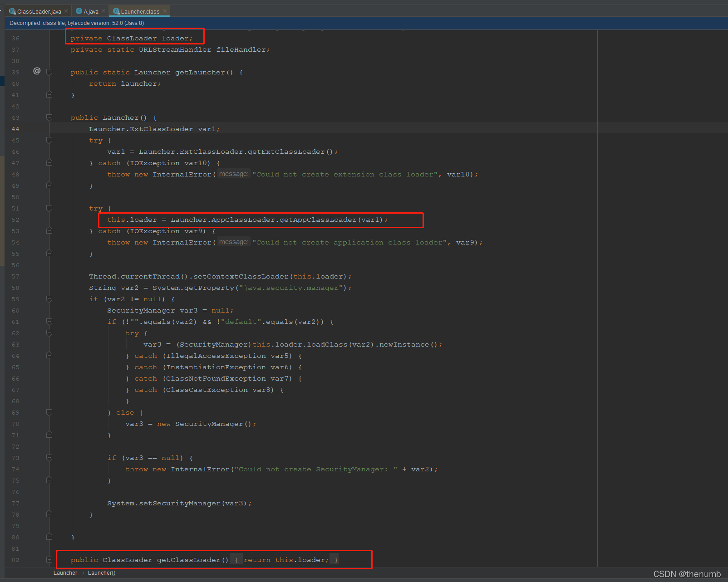The image size is (728, 582).
Task: Collapse the fold on line 61
Action: coord(49,322)
